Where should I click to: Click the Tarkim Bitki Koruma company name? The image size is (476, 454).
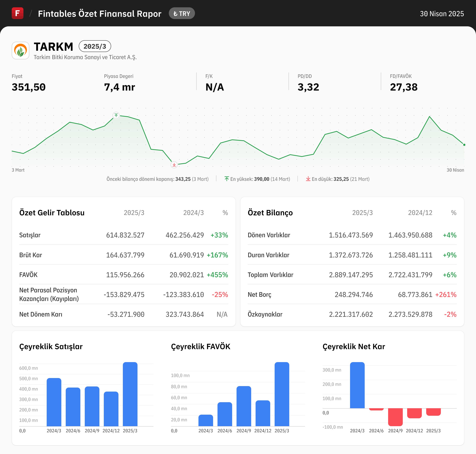(x=85, y=57)
